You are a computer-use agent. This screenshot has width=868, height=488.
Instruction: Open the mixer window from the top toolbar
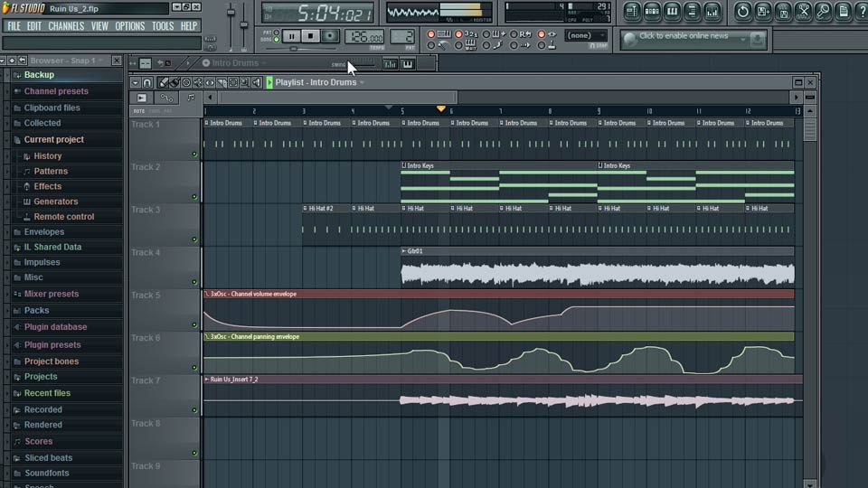(x=713, y=12)
